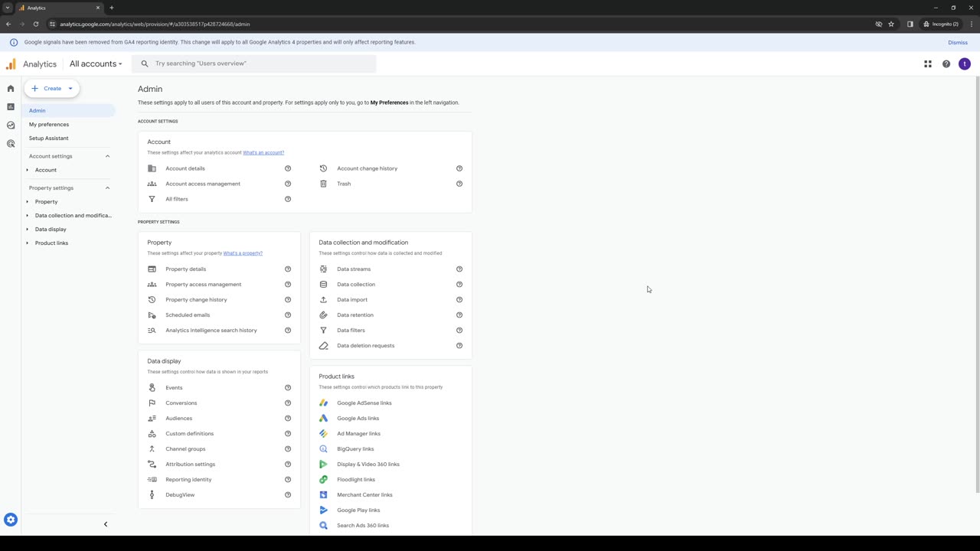Open Audiences settings
The height and width of the screenshot is (551, 980).
pos(179,419)
